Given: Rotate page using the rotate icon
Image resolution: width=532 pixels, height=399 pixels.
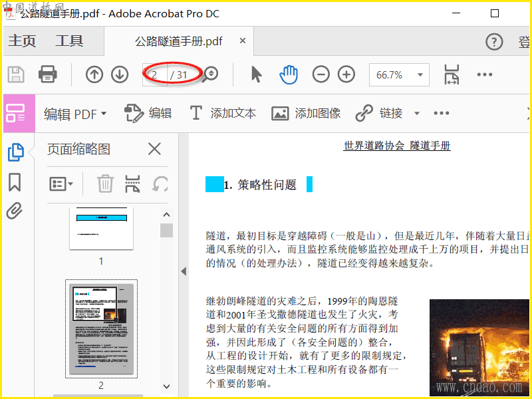Looking at the screenshot, I should [160, 184].
